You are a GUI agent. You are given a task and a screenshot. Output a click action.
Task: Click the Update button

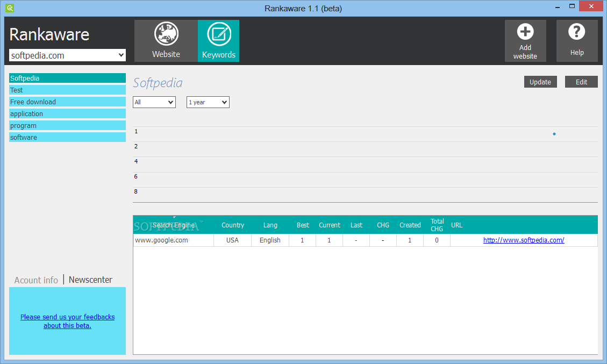[540, 82]
